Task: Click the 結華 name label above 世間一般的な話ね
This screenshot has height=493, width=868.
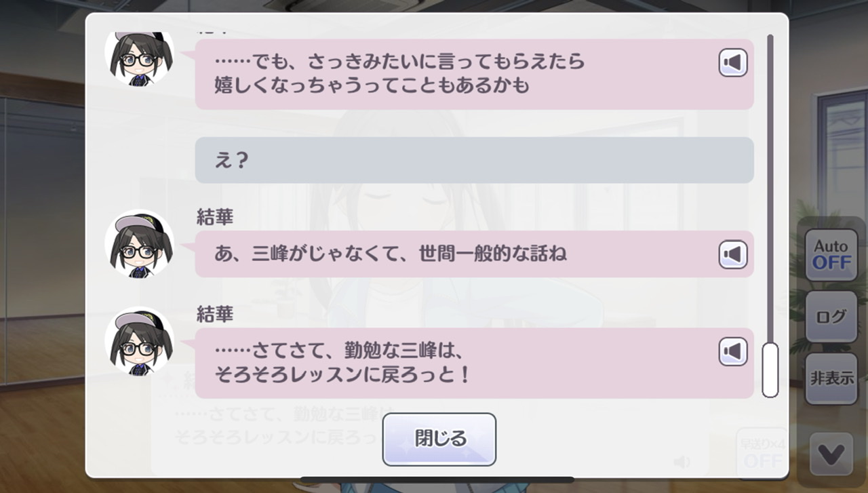Action: [215, 217]
